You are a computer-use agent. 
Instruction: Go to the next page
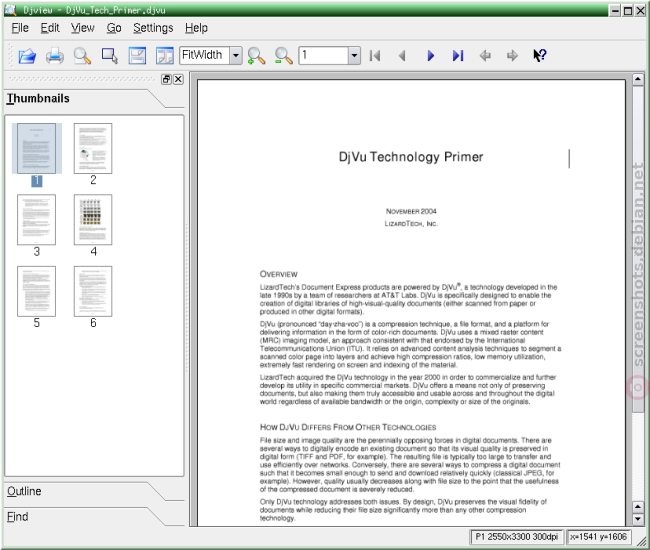coord(430,56)
